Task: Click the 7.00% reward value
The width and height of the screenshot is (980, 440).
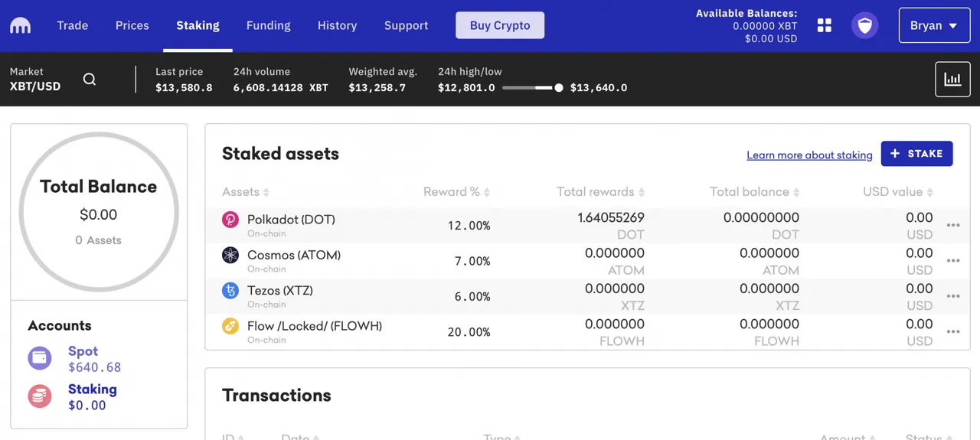Action: pos(472,261)
